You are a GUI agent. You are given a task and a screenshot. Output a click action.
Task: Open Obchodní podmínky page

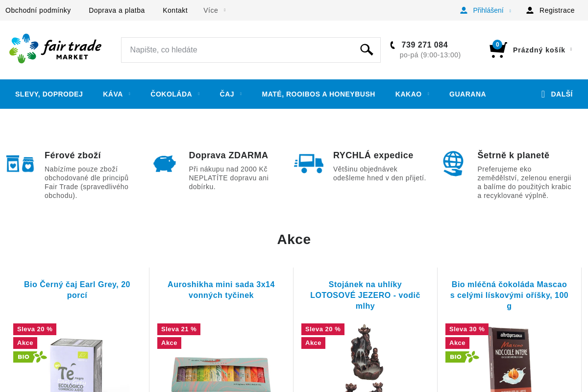point(38,10)
